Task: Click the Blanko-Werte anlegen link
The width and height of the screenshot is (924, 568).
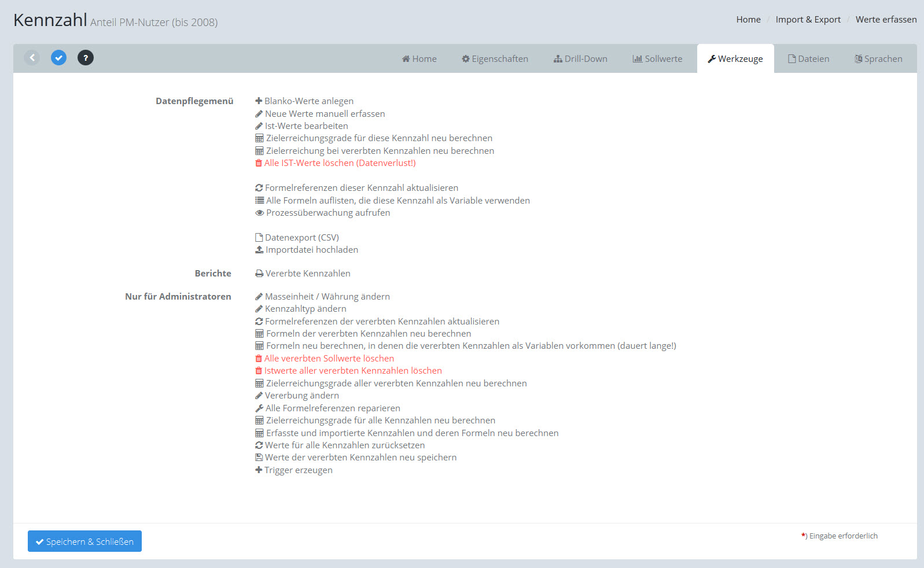Action: (x=308, y=101)
